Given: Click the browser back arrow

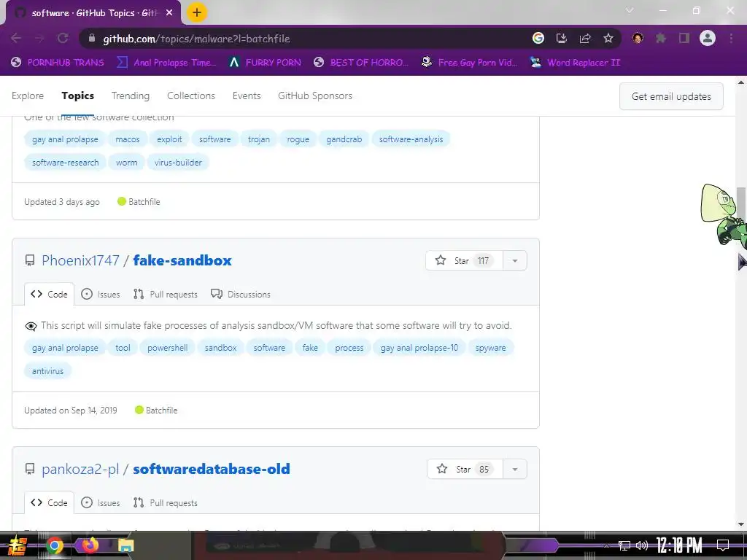Looking at the screenshot, I should coord(16,38).
